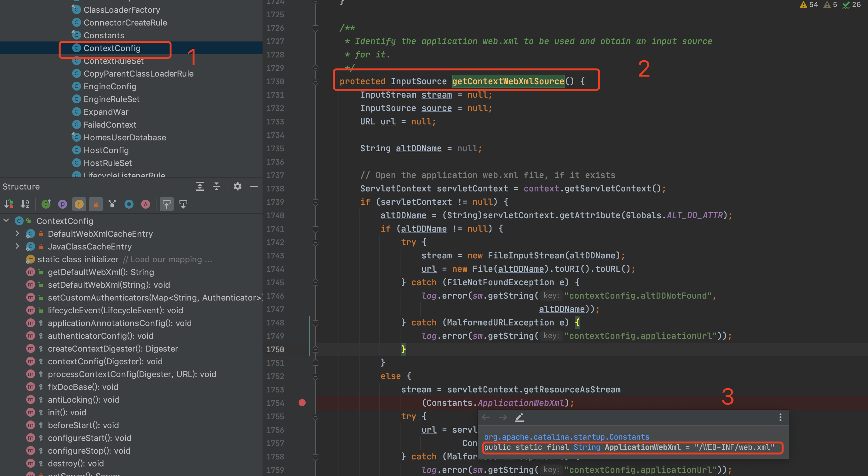Click Show Lambdas icon in Structure toolbar

click(x=146, y=204)
